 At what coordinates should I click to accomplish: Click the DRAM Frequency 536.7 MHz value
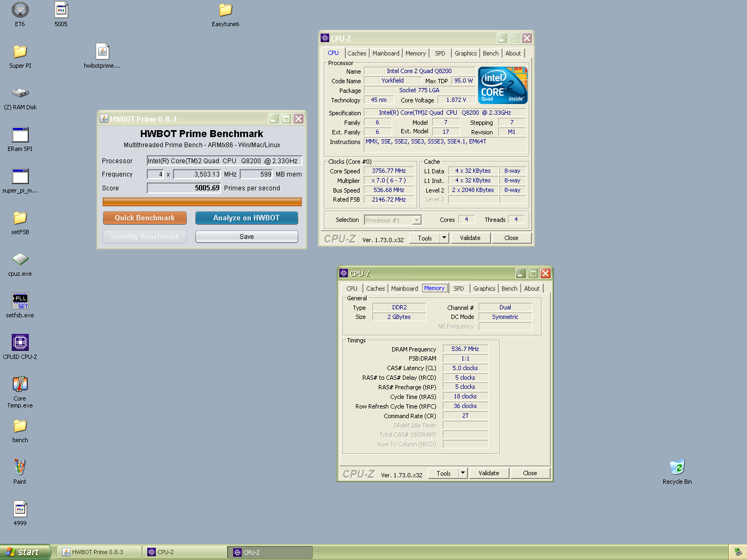(x=465, y=349)
